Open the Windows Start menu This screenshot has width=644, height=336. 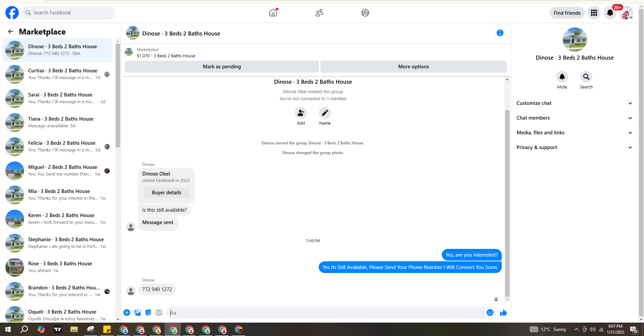tap(8, 329)
